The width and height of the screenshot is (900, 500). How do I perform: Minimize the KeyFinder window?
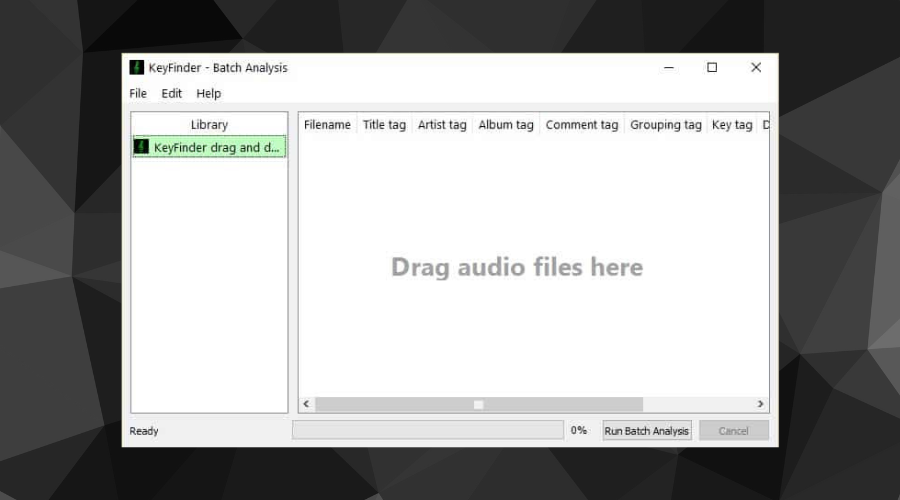coord(669,68)
